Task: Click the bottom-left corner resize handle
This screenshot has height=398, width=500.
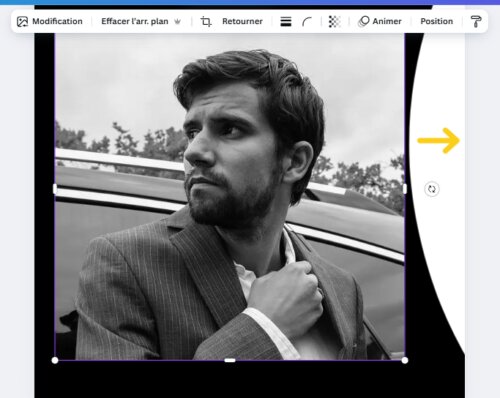Action: tap(55, 360)
